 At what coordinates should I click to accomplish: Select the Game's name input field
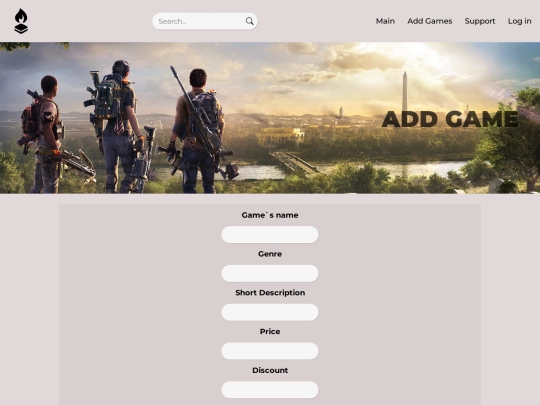click(270, 235)
